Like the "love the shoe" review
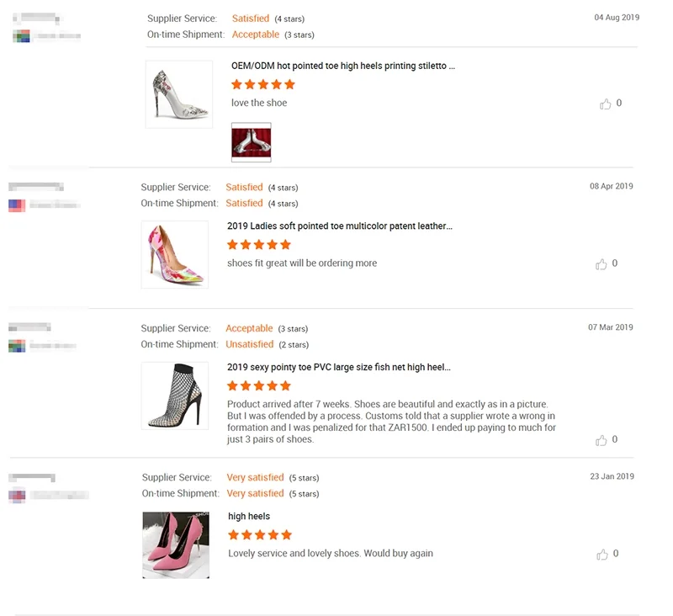Viewport: 673px width, 616px height. pyautogui.click(x=605, y=104)
